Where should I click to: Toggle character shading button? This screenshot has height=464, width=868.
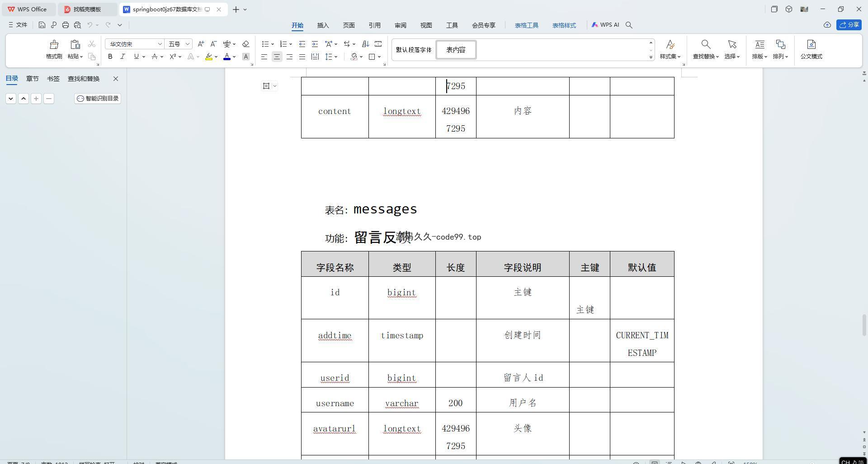click(245, 57)
